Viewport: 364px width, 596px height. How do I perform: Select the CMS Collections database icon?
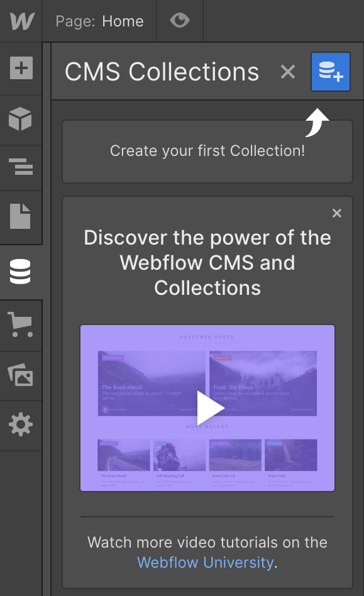tap(21, 270)
